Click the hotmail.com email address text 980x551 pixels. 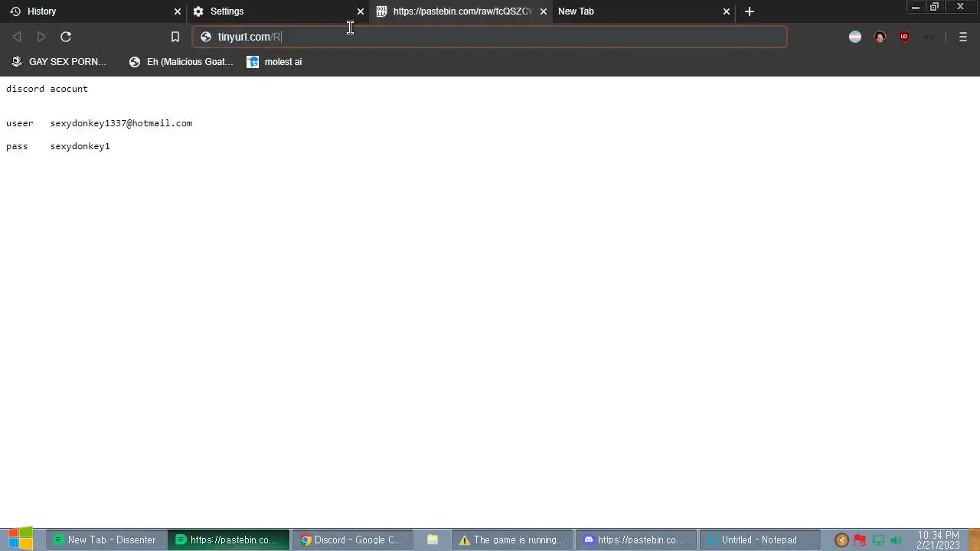click(121, 123)
